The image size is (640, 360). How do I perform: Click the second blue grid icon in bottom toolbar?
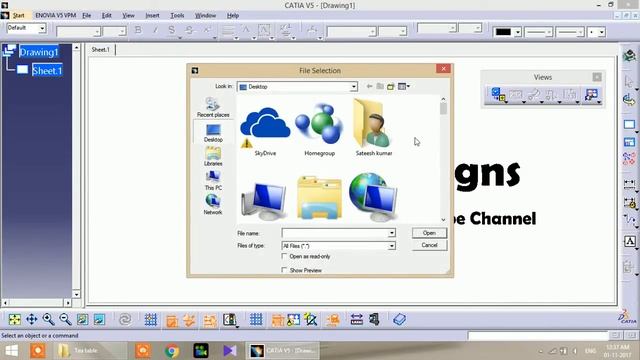point(256,320)
